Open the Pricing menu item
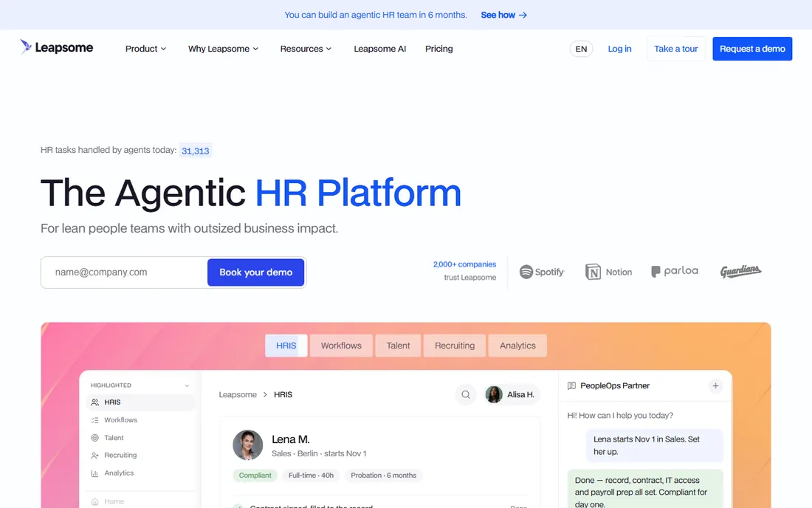Viewport: 812px width, 508px height. click(x=438, y=49)
